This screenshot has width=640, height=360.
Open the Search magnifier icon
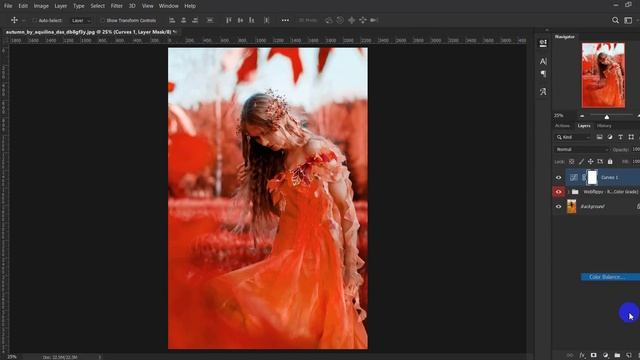[x=615, y=20]
